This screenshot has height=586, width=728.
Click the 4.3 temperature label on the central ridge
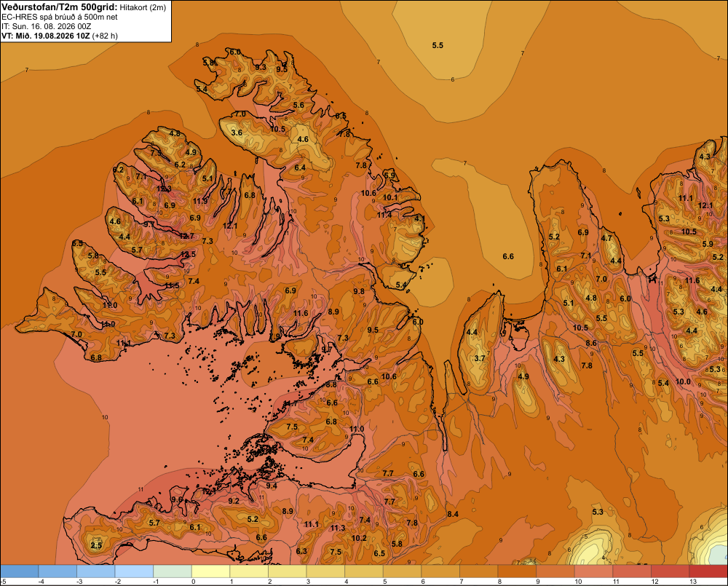click(x=559, y=359)
